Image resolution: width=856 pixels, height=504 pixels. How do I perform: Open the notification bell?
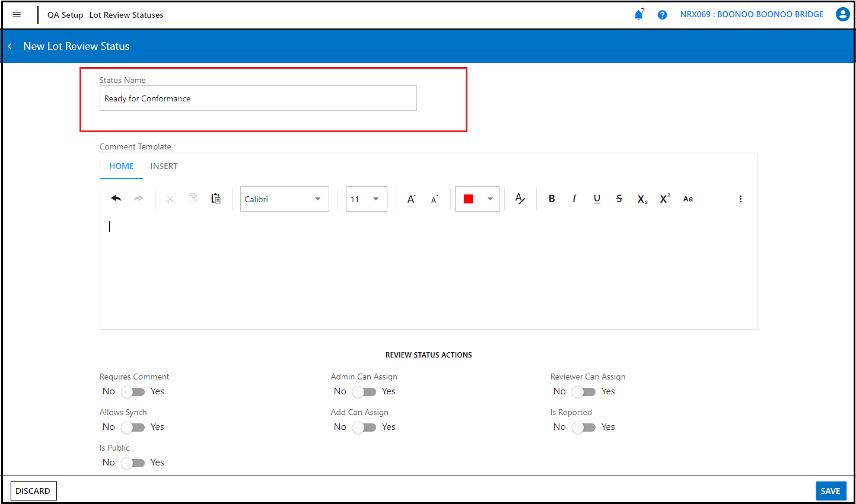coord(638,14)
